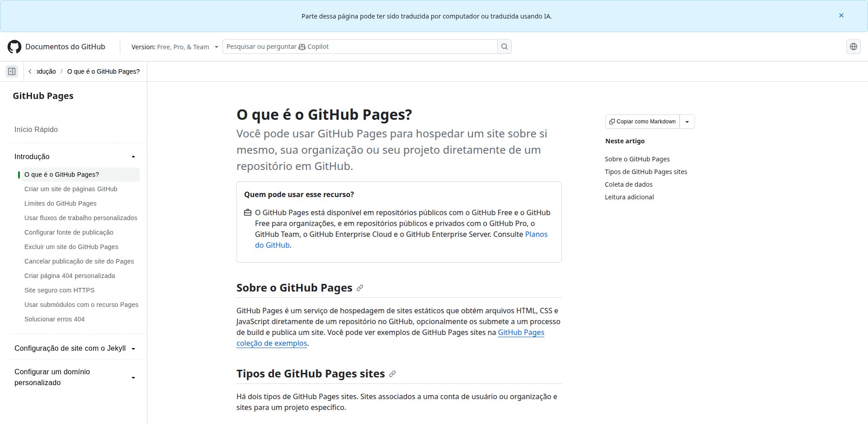
Task: Open Solucionar erros 404
Action: (55, 319)
